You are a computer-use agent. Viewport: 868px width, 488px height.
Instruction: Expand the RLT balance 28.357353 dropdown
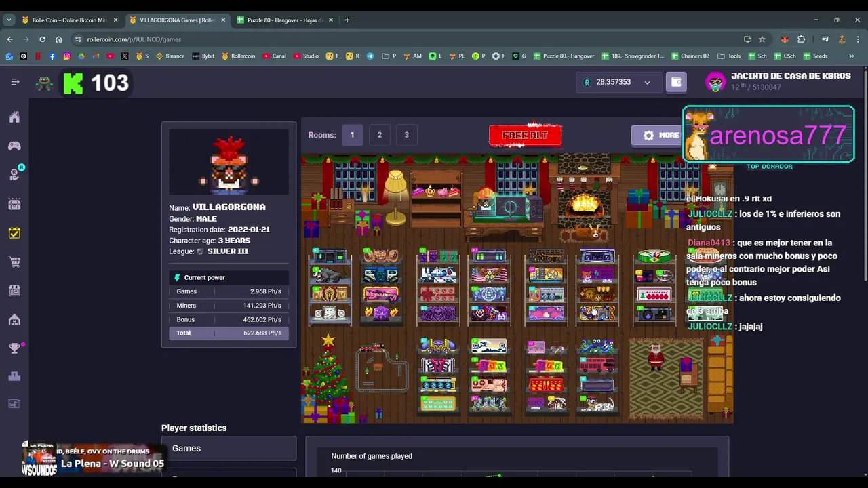pos(617,82)
